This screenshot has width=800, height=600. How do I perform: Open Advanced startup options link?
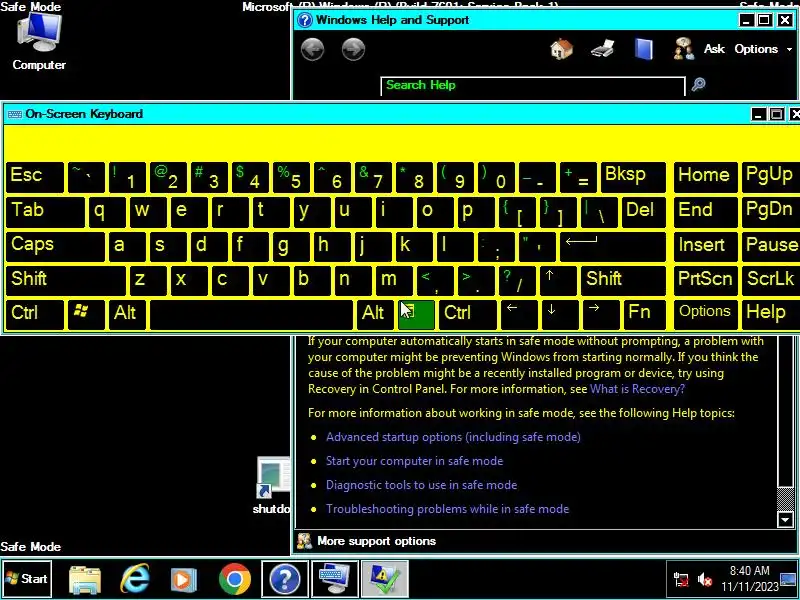click(453, 437)
